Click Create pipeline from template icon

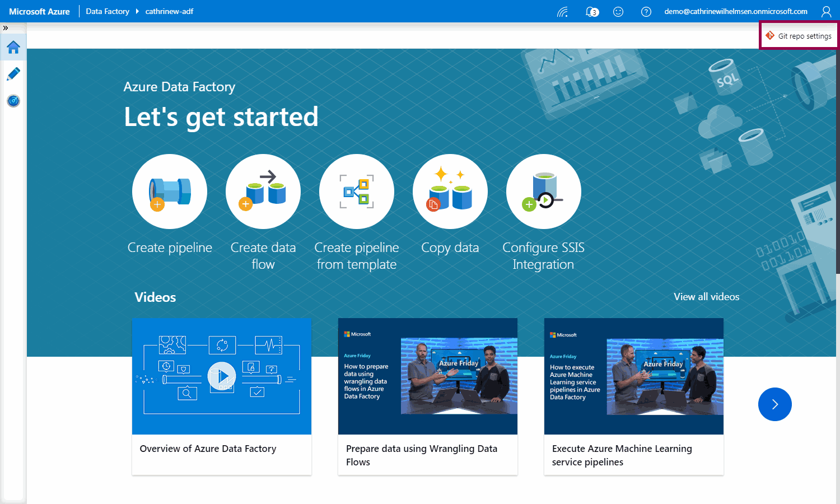[357, 192]
